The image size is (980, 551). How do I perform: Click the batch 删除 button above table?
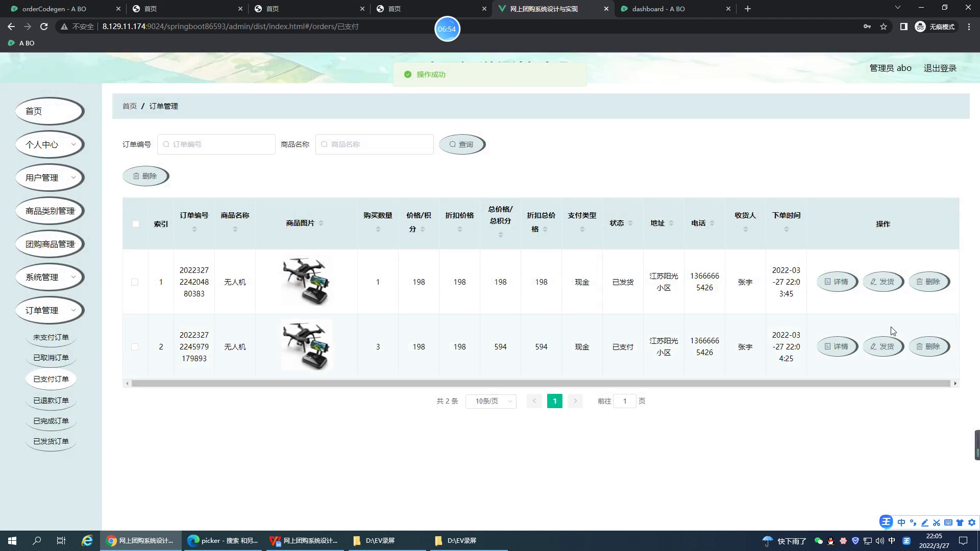145,176
